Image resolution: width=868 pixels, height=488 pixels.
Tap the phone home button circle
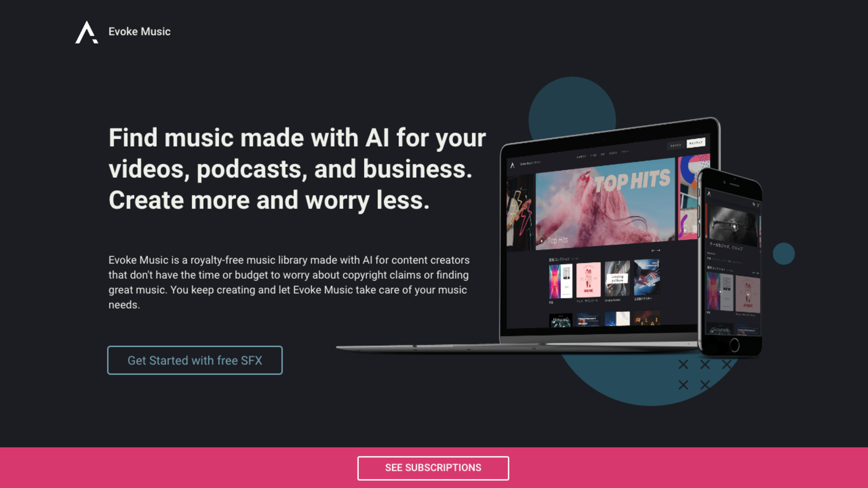[735, 345]
